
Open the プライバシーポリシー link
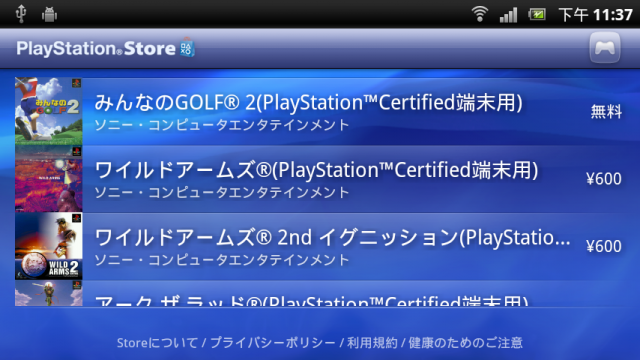272,342
